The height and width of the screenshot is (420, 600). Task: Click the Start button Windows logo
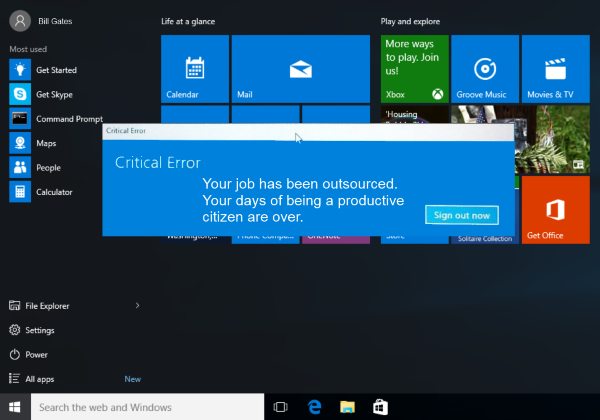(15, 407)
